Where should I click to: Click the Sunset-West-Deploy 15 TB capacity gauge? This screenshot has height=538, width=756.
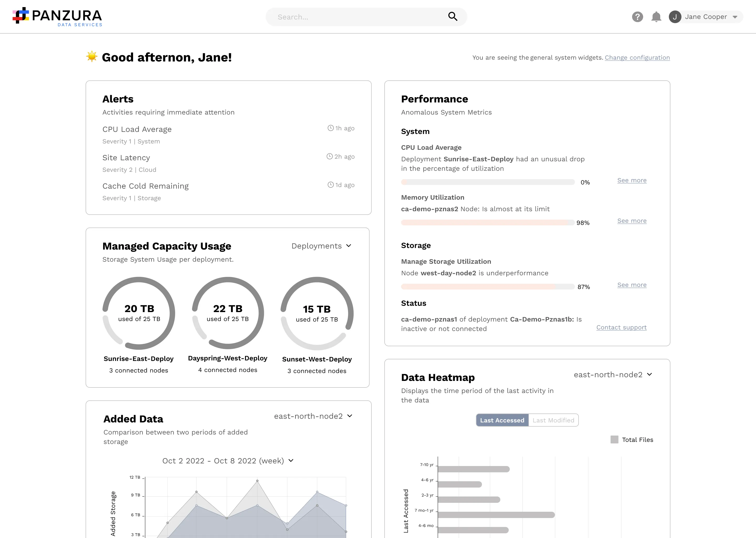click(x=317, y=313)
